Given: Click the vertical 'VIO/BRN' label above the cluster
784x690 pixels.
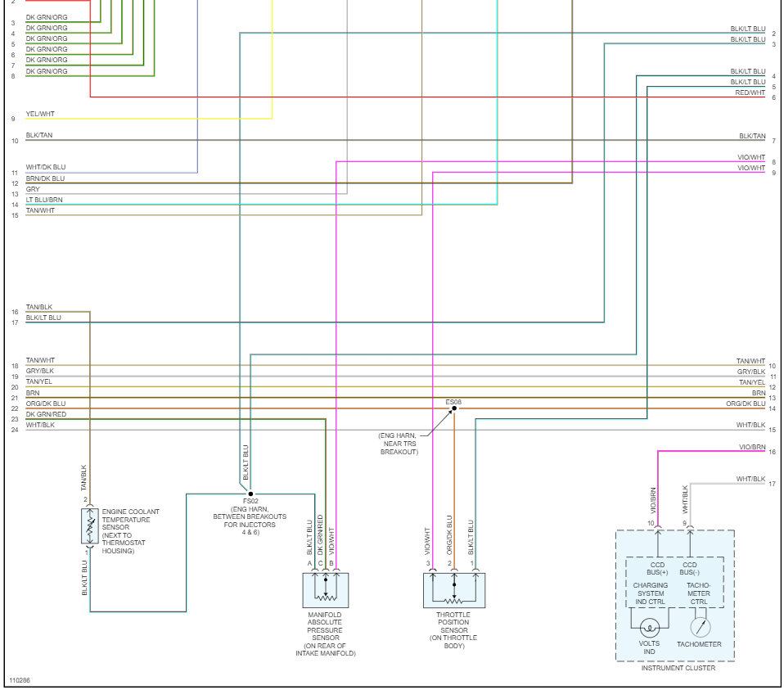Looking at the screenshot, I should pyautogui.click(x=652, y=500).
